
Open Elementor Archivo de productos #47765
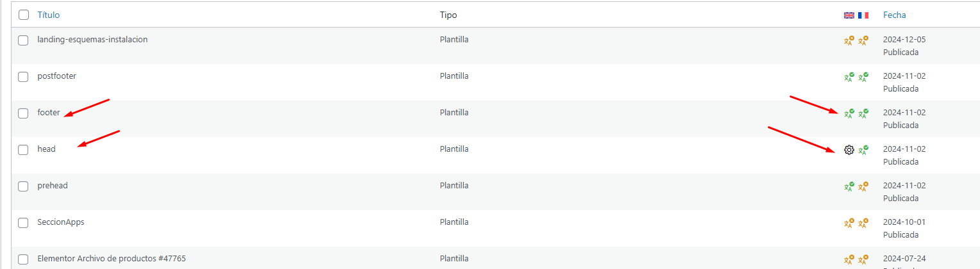click(x=112, y=258)
